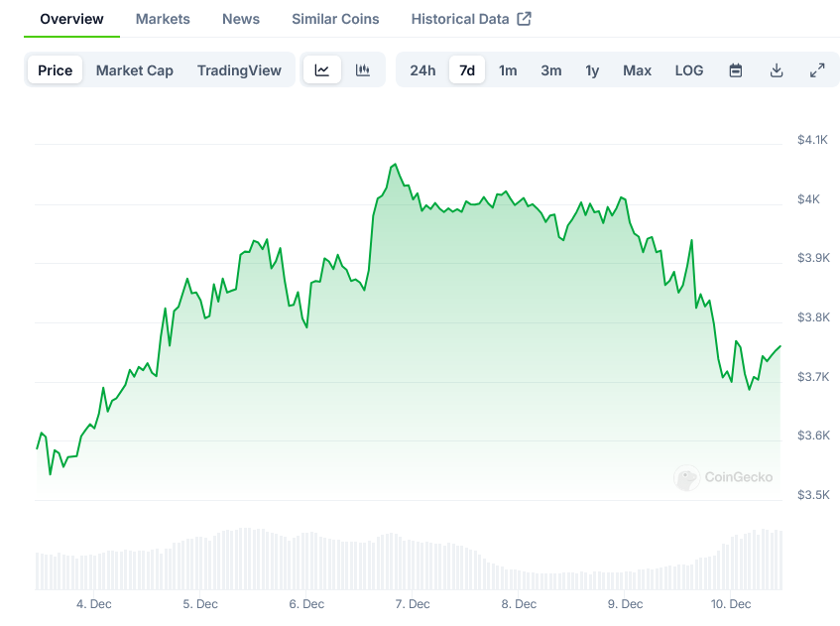This screenshot has width=840, height=626.
Task: Show the Max time range
Action: tap(637, 70)
